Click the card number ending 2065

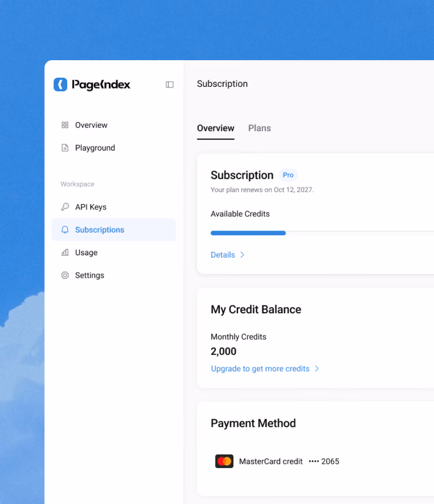tap(324, 462)
